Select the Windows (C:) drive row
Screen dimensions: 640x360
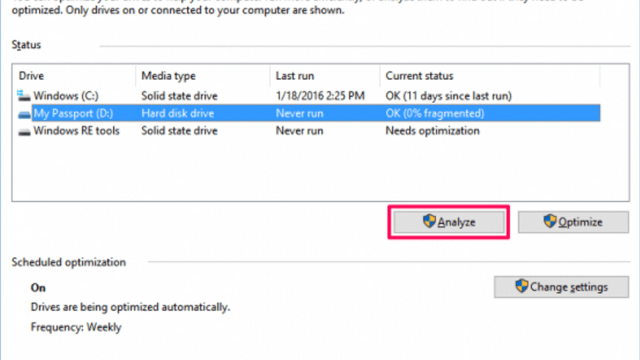point(309,96)
